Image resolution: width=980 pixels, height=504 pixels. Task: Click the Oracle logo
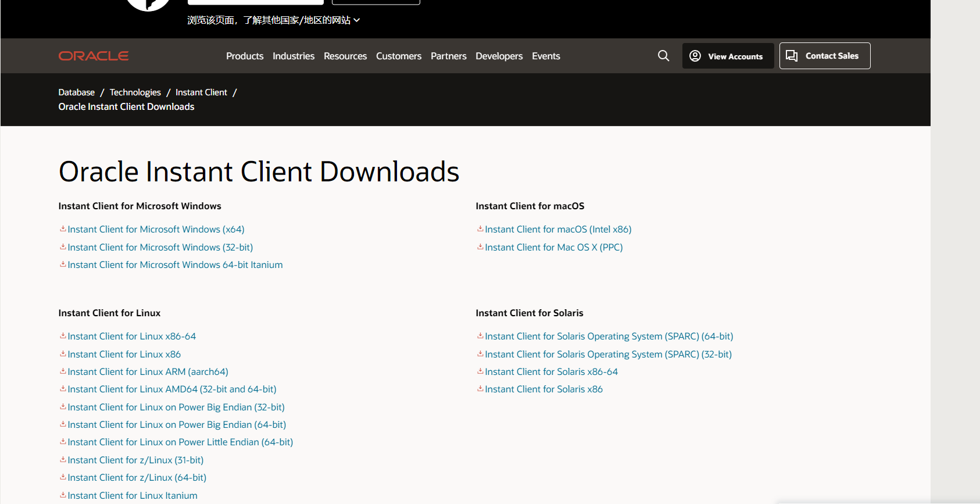pos(94,56)
